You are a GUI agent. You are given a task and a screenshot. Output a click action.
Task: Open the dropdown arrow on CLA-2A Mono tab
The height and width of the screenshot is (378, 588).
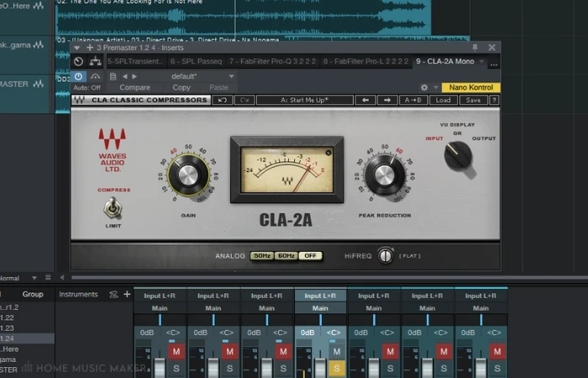coord(481,61)
